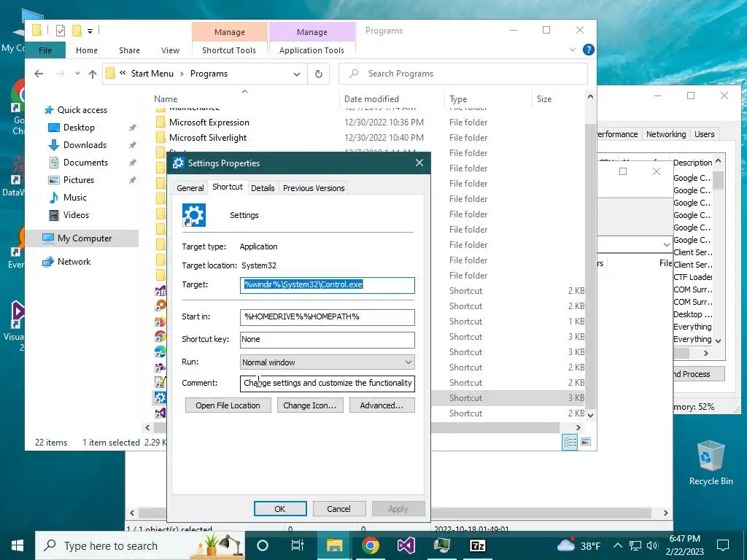Go back using the Explorer back arrow
This screenshot has width=747, height=560.
(x=39, y=74)
